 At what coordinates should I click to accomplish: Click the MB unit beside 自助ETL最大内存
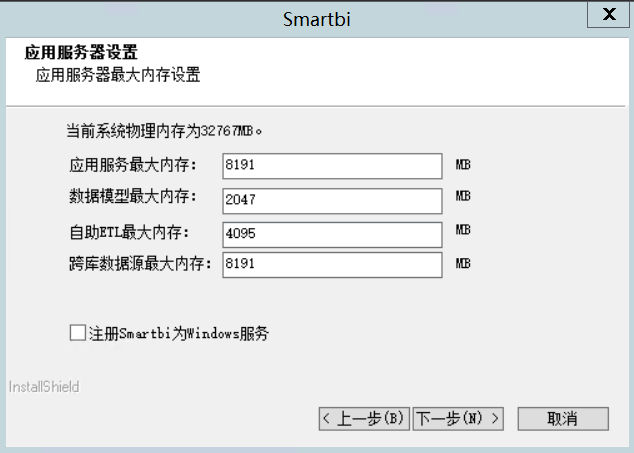tap(463, 229)
